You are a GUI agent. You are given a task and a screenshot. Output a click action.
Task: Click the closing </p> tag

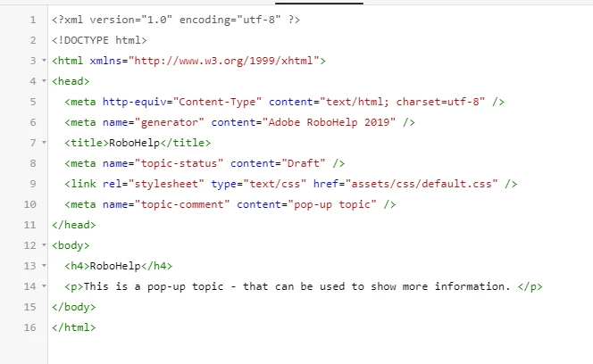coord(530,286)
